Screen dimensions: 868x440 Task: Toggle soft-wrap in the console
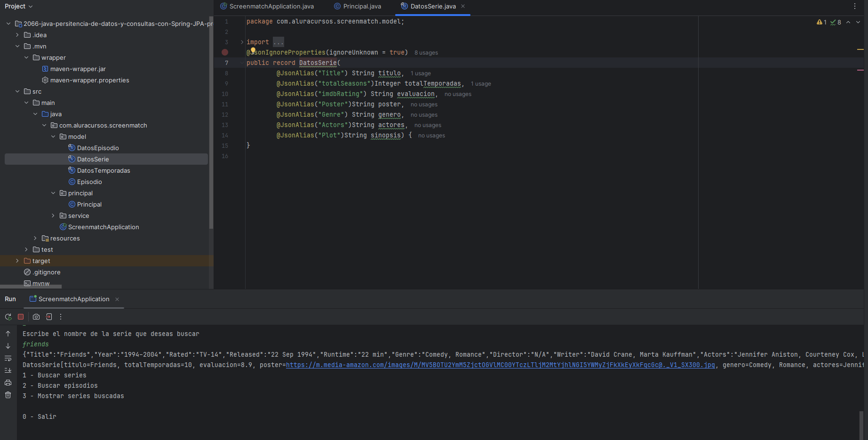click(8, 358)
